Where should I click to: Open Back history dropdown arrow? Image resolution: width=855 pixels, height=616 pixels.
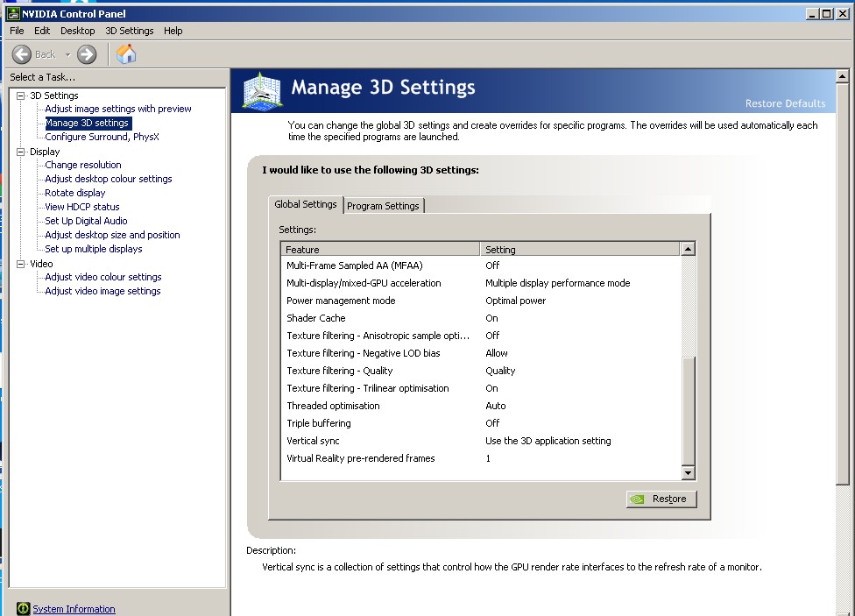tap(67, 54)
